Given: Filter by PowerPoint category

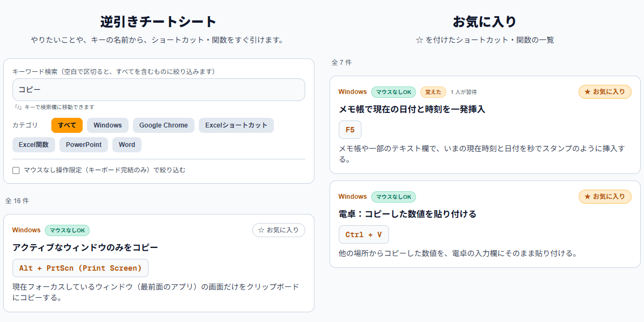Looking at the screenshot, I should (x=84, y=145).
